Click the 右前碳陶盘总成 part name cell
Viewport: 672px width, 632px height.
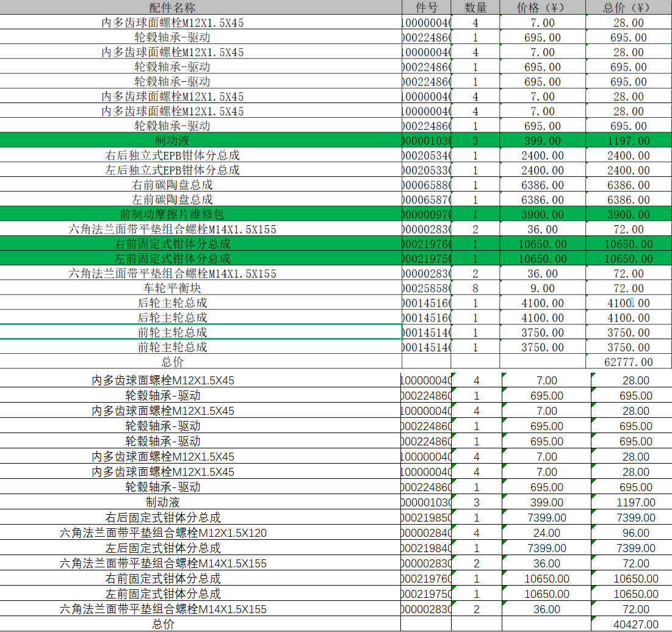[172, 185]
